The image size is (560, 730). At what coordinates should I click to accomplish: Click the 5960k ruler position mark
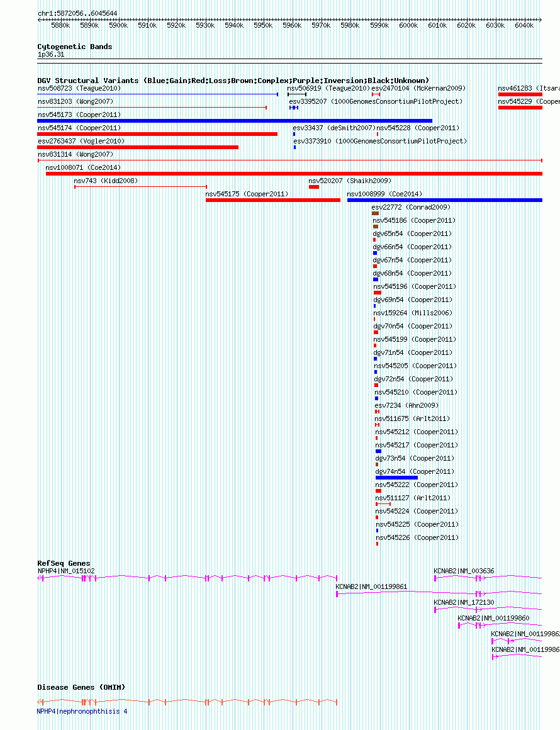pyautogui.click(x=293, y=25)
